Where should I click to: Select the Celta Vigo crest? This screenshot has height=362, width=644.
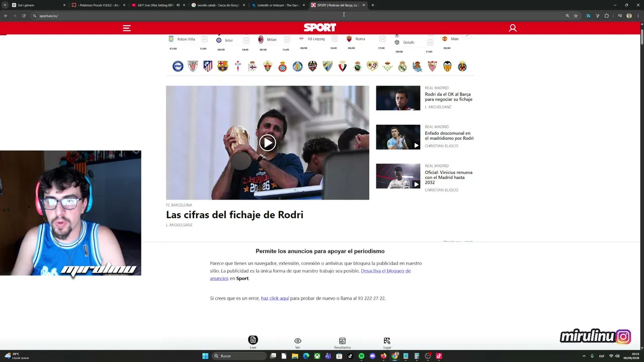coord(238,66)
